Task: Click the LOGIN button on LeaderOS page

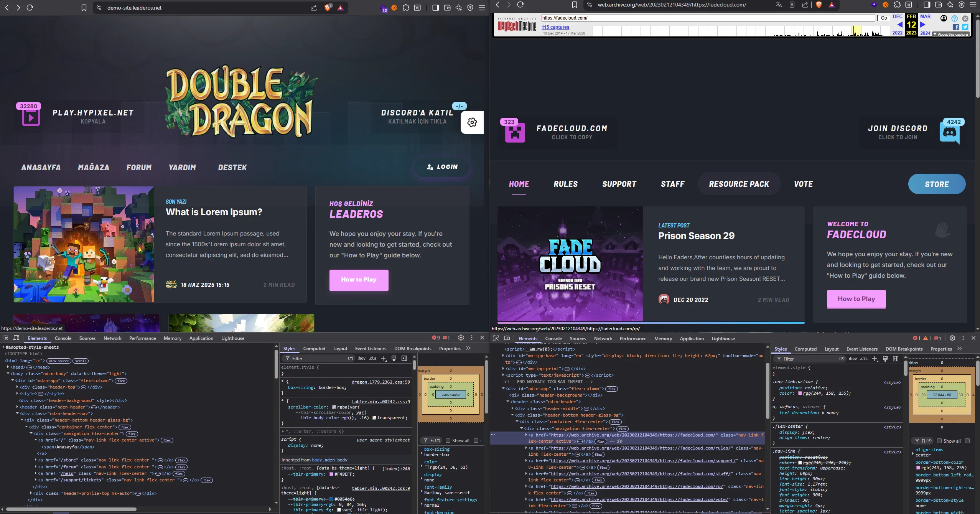Action: [x=442, y=167]
